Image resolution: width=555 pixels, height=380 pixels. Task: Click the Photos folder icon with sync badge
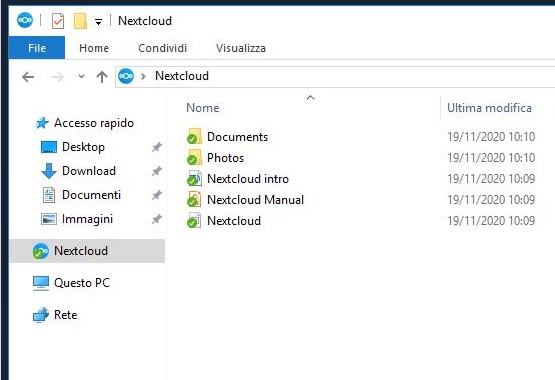click(194, 157)
